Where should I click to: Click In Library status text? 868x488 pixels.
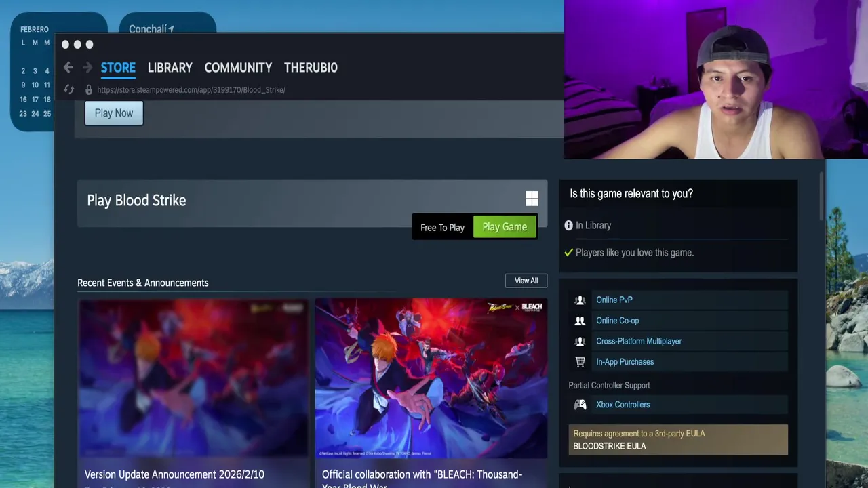593,226
